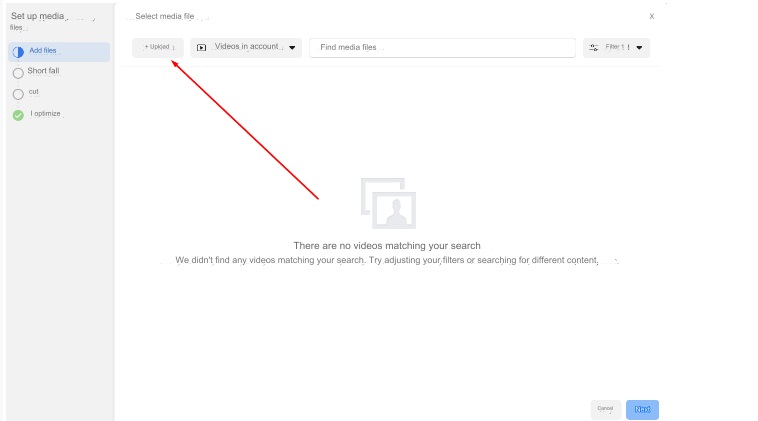The image size is (758, 421).
Task: Go to the cut step label
Action: pyautogui.click(x=34, y=92)
